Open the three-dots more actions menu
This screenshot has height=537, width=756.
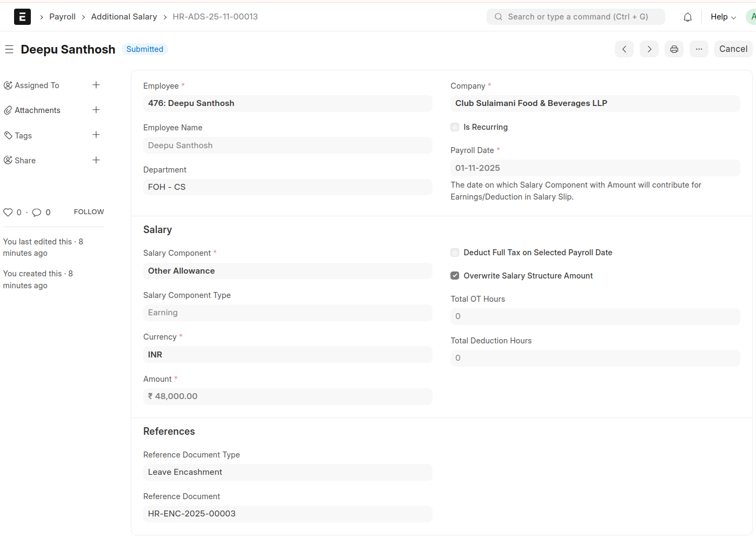[x=699, y=49]
